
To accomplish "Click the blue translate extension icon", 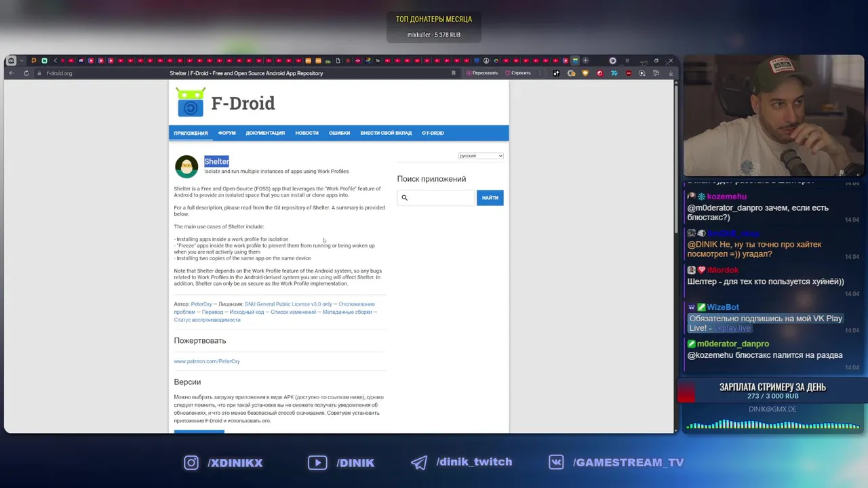I will coord(614,73).
